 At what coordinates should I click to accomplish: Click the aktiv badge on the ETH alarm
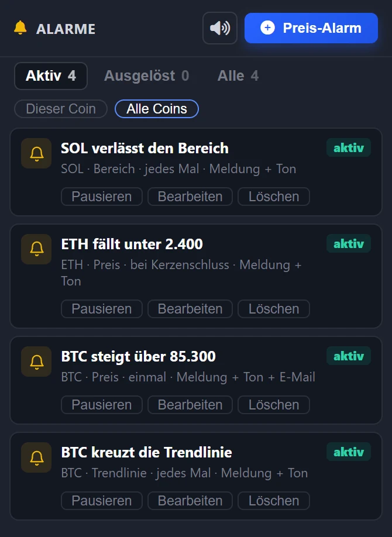coord(349,243)
